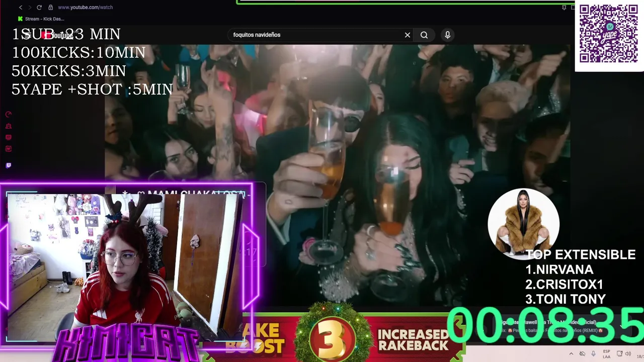Reload the YouTube page

(x=39, y=8)
